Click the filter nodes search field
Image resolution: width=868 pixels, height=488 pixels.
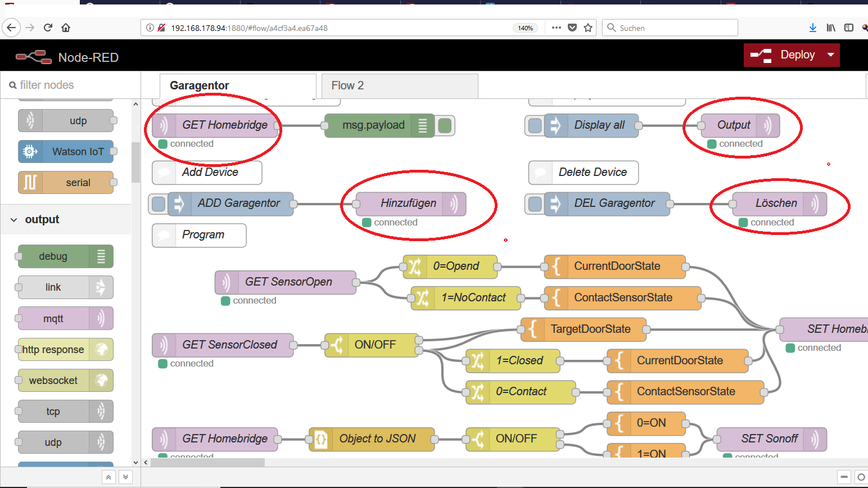(x=73, y=85)
